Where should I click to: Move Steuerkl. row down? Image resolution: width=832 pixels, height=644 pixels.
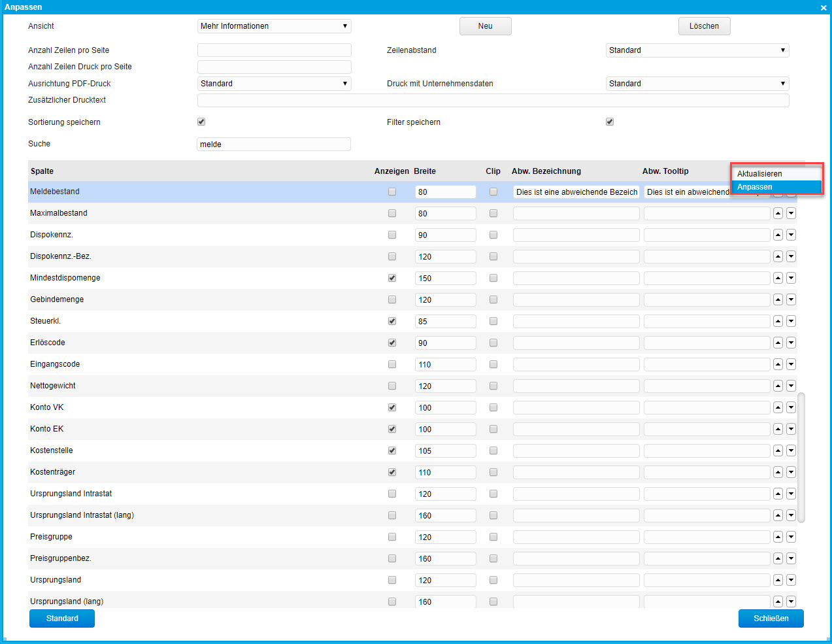click(x=791, y=321)
